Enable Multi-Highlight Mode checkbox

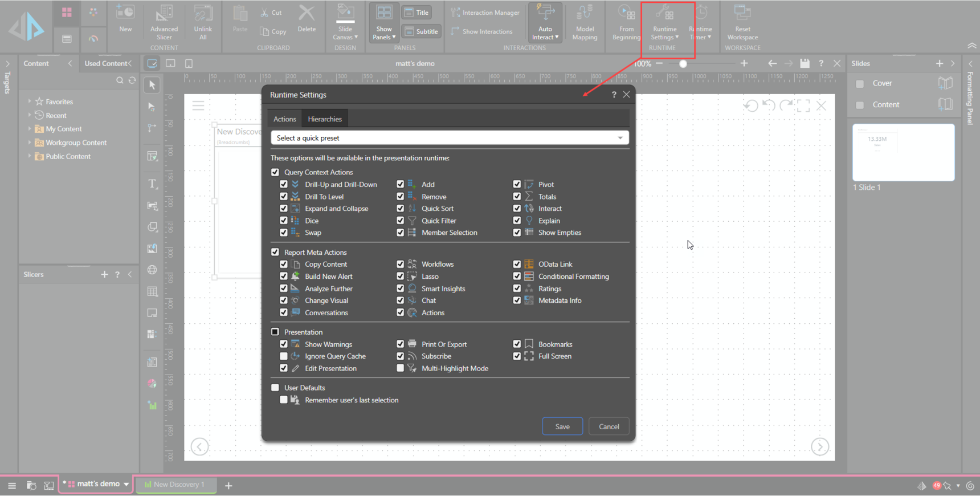coord(400,368)
